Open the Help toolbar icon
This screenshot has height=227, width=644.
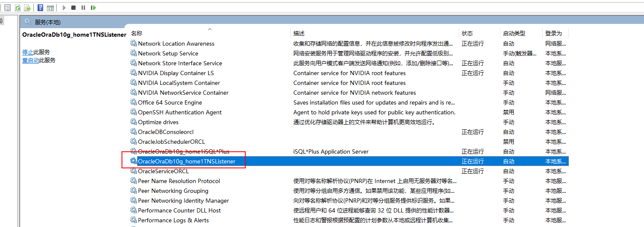click(x=41, y=8)
